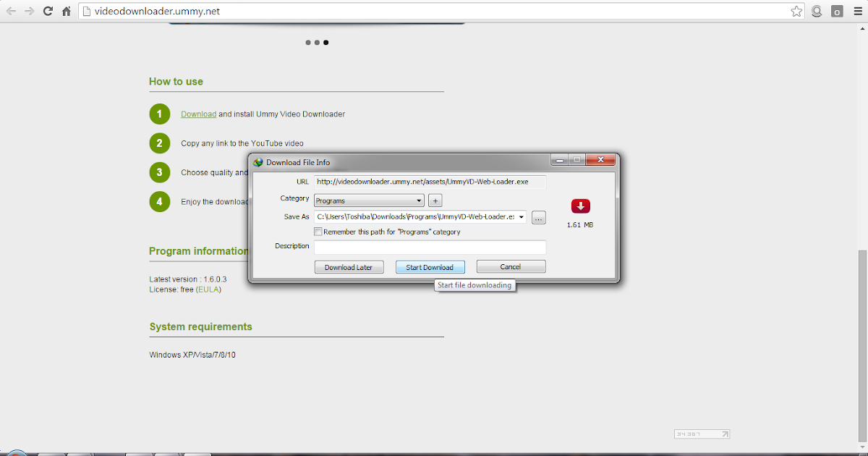Open the Chrome hamburger menu
The image size is (868, 456).
[x=857, y=12]
